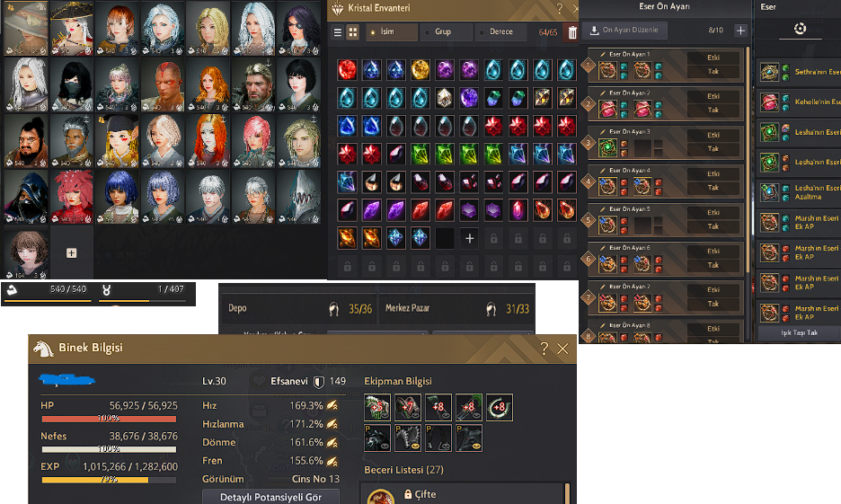Select the red round crystal in first slot
The image size is (841, 504).
(x=347, y=70)
